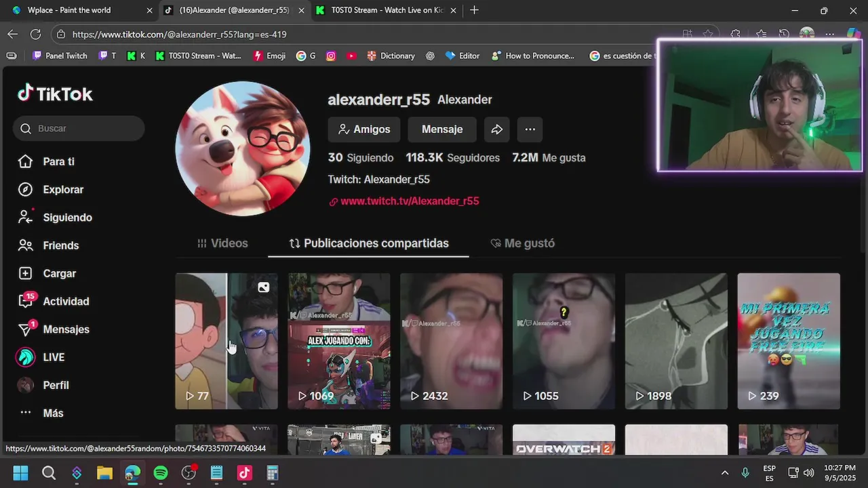Open the clock showing 10:27 PM
The width and height of the screenshot is (868, 488).
click(x=840, y=473)
